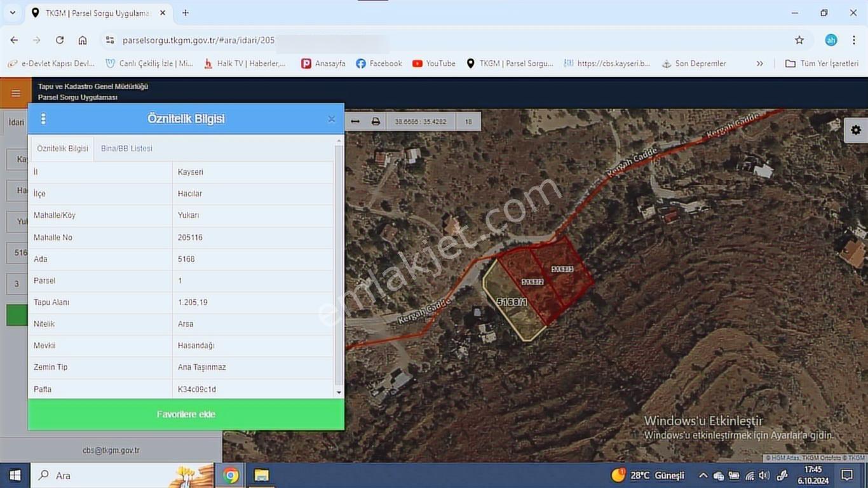Expand the hidden system tray icons
This screenshot has height=488, width=868.
coord(703,475)
